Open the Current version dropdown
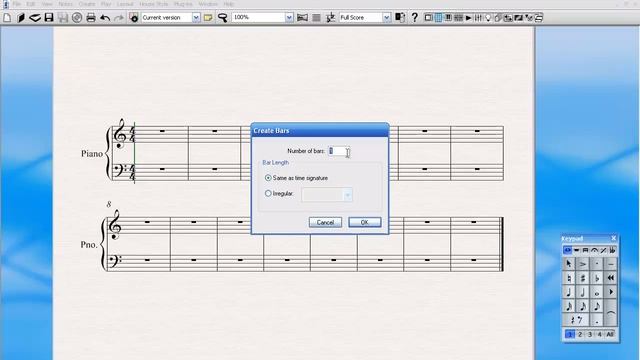 (196, 18)
